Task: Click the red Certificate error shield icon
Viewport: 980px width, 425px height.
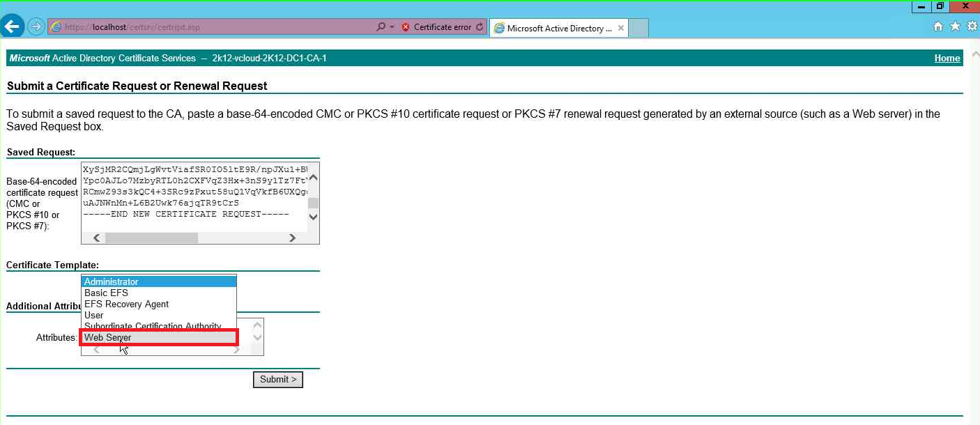Action: (x=406, y=27)
